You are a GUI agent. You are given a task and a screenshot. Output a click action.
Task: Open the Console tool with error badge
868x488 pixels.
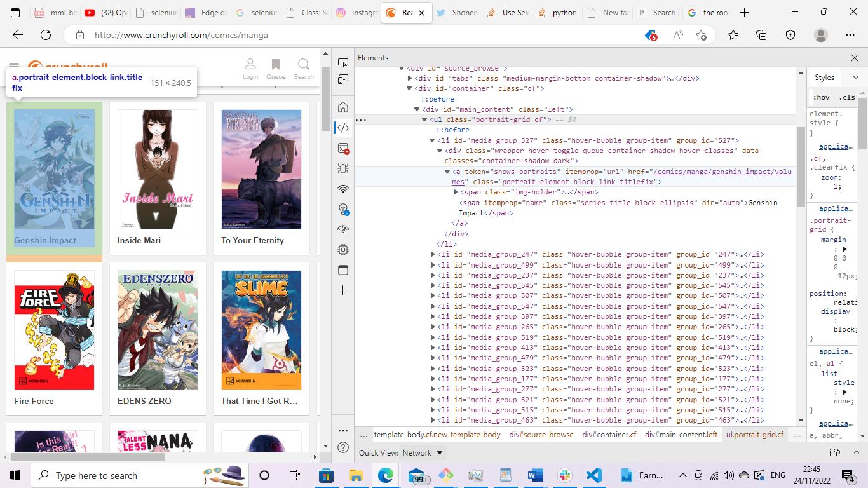(x=343, y=148)
